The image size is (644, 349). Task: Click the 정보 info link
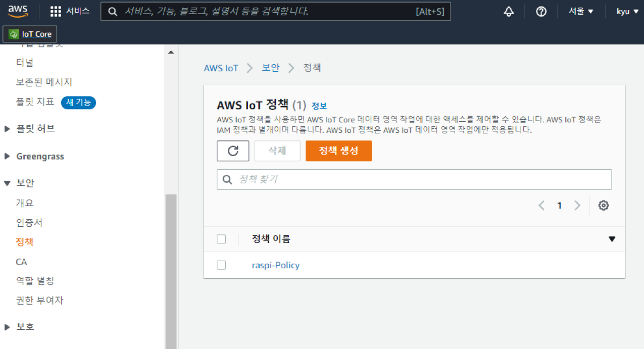[319, 106]
